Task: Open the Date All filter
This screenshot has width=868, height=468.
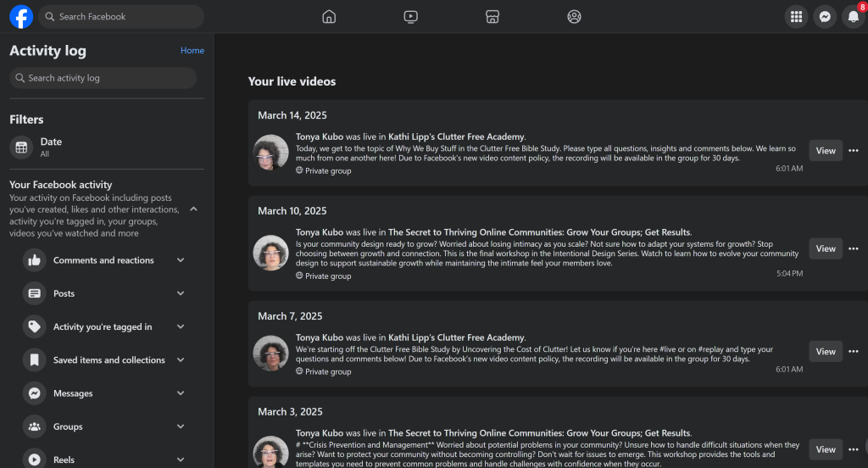Action: [x=107, y=148]
